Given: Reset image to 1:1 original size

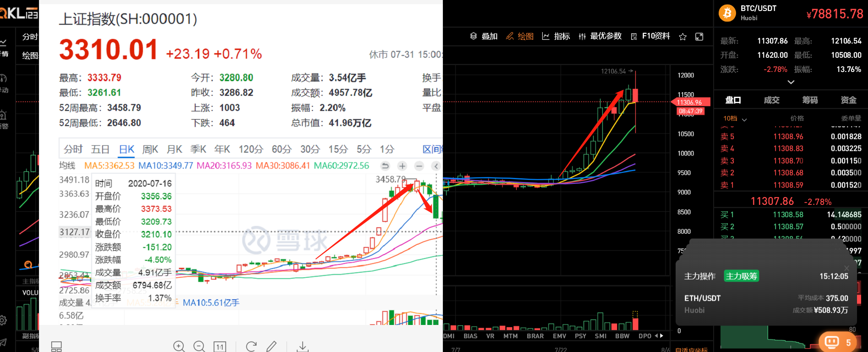Looking at the screenshot, I should [220, 347].
